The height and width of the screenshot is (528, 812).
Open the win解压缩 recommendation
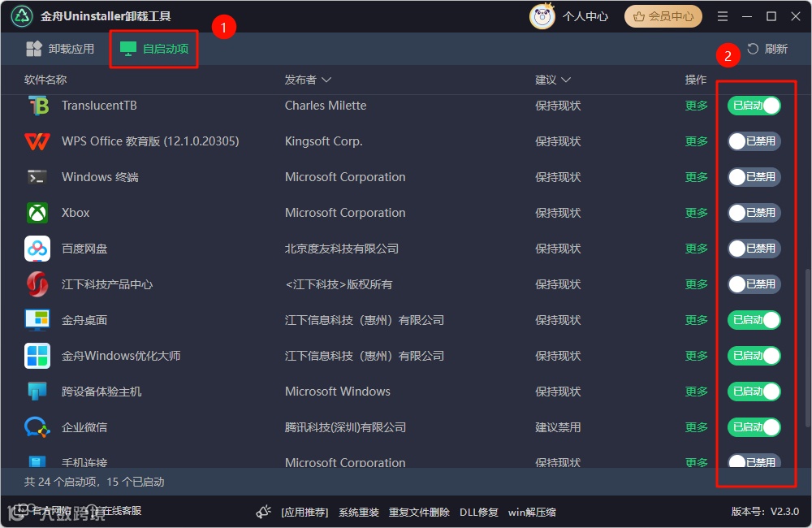click(532, 513)
